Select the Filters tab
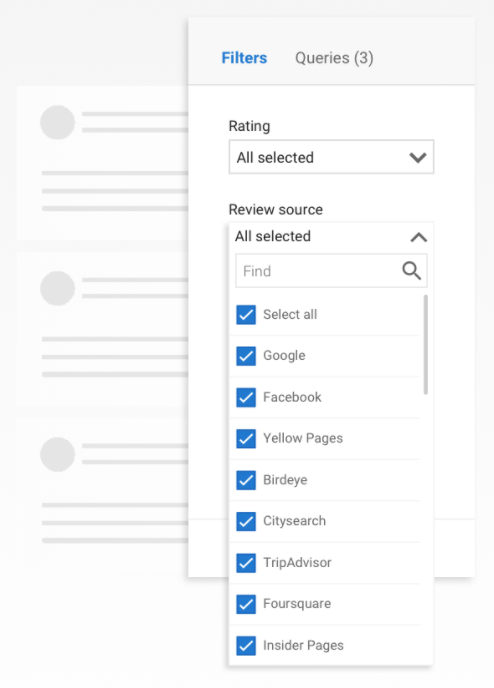The width and height of the screenshot is (494, 688). (x=244, y=58)
